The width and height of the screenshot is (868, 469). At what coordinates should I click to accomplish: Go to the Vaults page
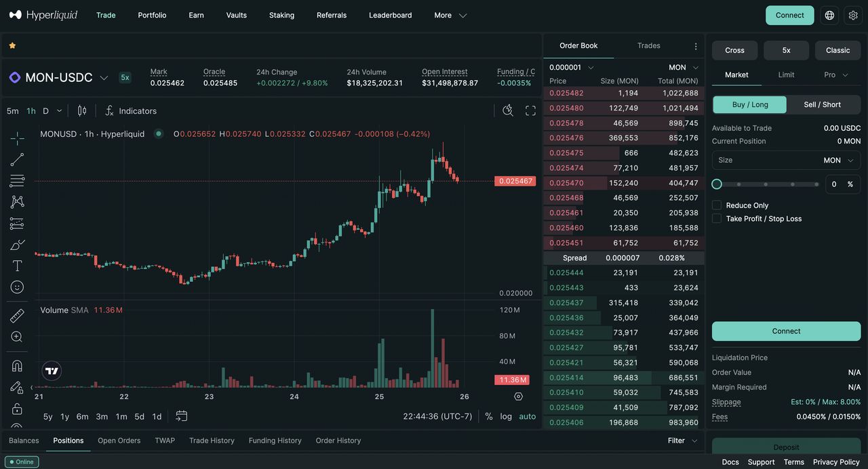(x=237, y=15)
